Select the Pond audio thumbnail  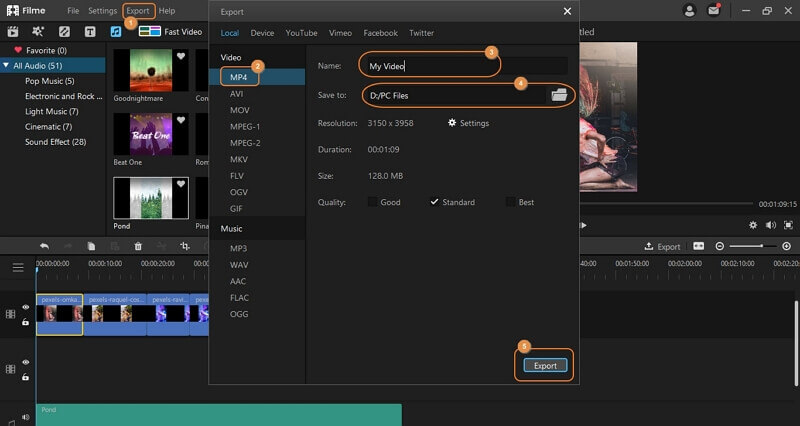point(151,198)
